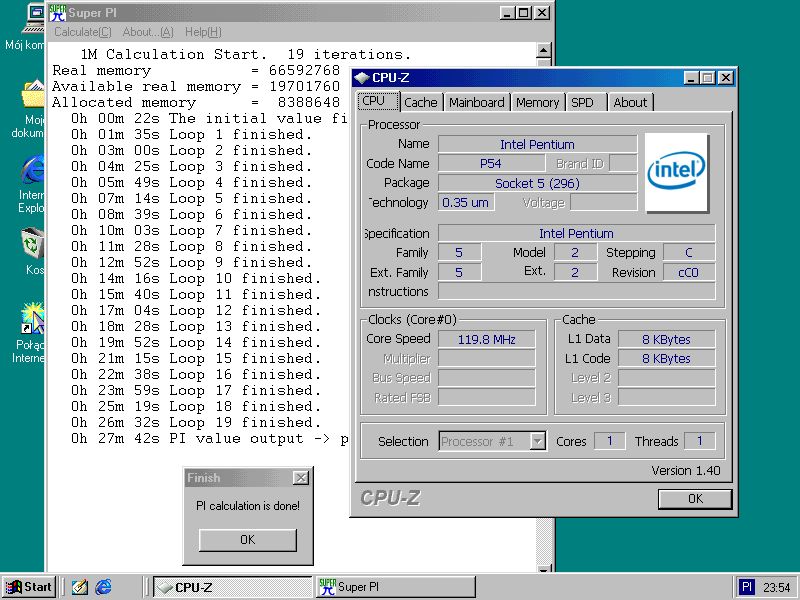Close the Super PI window
800x600 pixels.
(x=542, y=13)
